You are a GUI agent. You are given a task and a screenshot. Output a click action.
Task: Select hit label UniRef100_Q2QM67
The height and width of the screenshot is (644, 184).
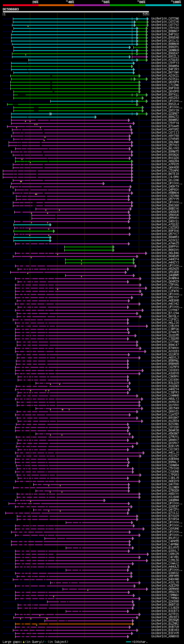[165, 114]
